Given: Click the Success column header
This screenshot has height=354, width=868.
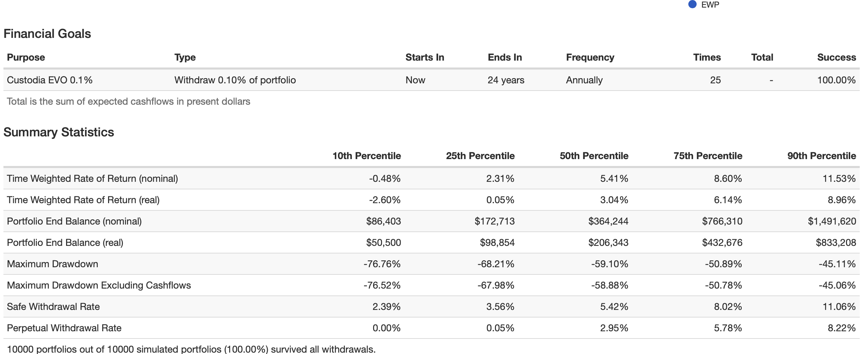Looking at the screenshot, I should [836, 57].
